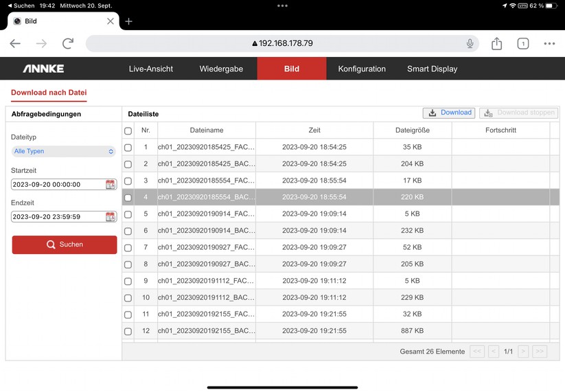The width and height of the screenshot is (565, 392).
Task: Tick the checkbox for file number 1
Action: [128, 148]
